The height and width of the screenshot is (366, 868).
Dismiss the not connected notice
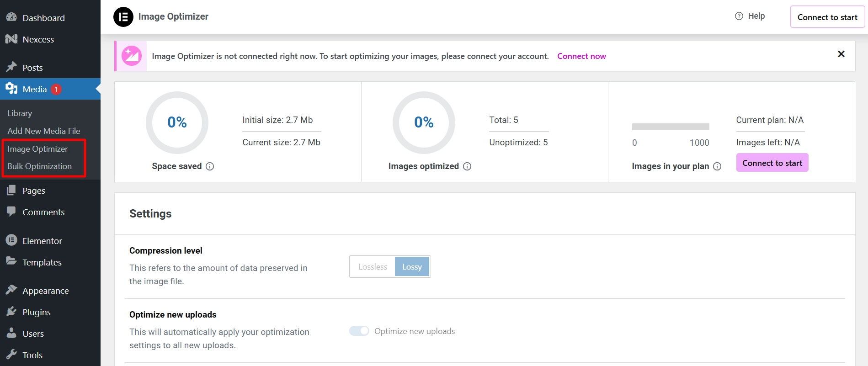coord(841,54)
